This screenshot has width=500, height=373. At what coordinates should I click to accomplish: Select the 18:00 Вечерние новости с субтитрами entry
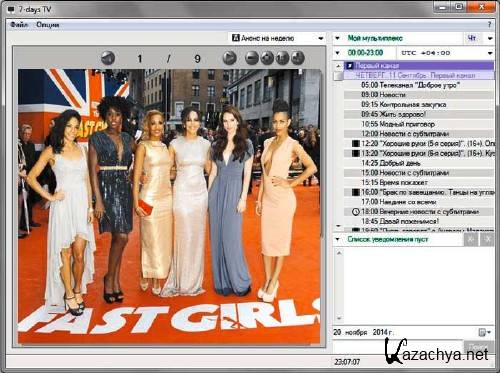point(419,212)
